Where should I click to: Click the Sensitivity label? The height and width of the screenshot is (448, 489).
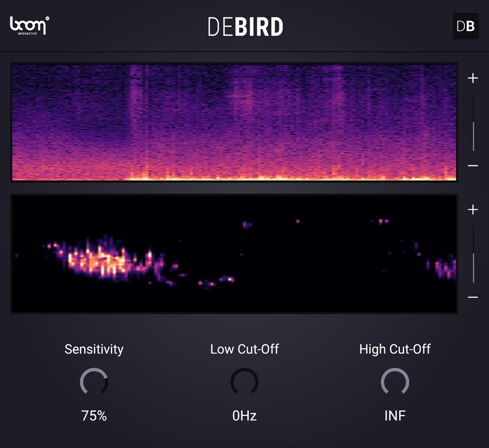point(94,349)
